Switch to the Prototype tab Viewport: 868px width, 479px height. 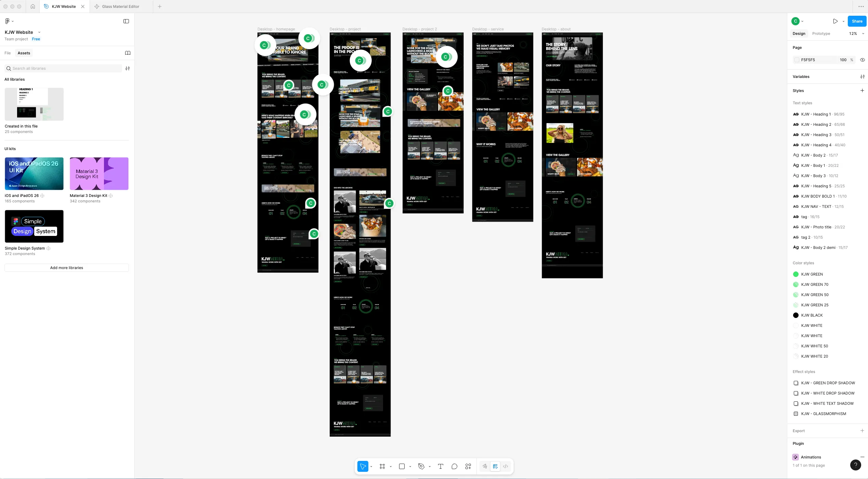point(821,34)
